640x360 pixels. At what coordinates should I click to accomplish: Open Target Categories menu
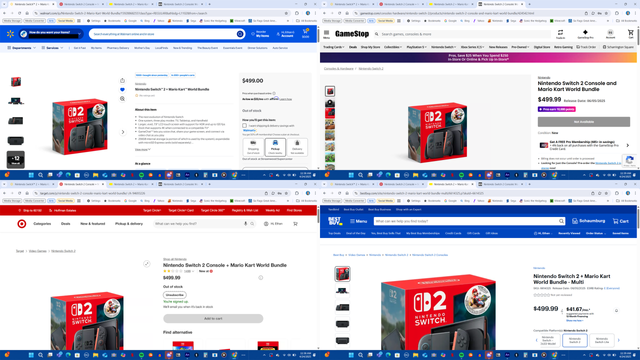click(x=42, y=224)
